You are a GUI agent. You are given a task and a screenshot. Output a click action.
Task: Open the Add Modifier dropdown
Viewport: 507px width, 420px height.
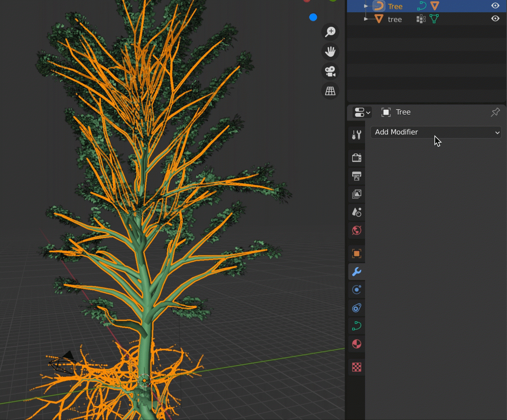[436, 132]
